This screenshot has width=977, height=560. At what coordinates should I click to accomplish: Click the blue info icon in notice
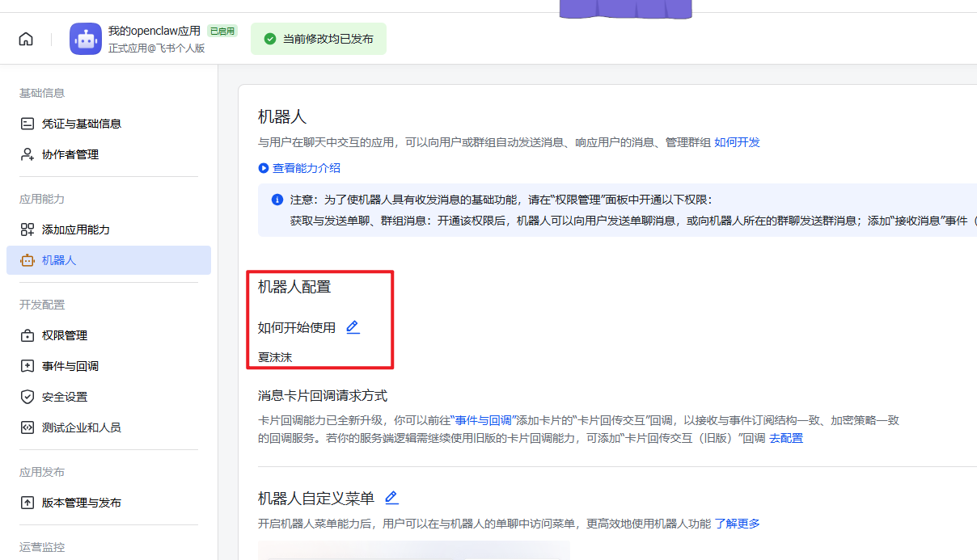[277, 200]
